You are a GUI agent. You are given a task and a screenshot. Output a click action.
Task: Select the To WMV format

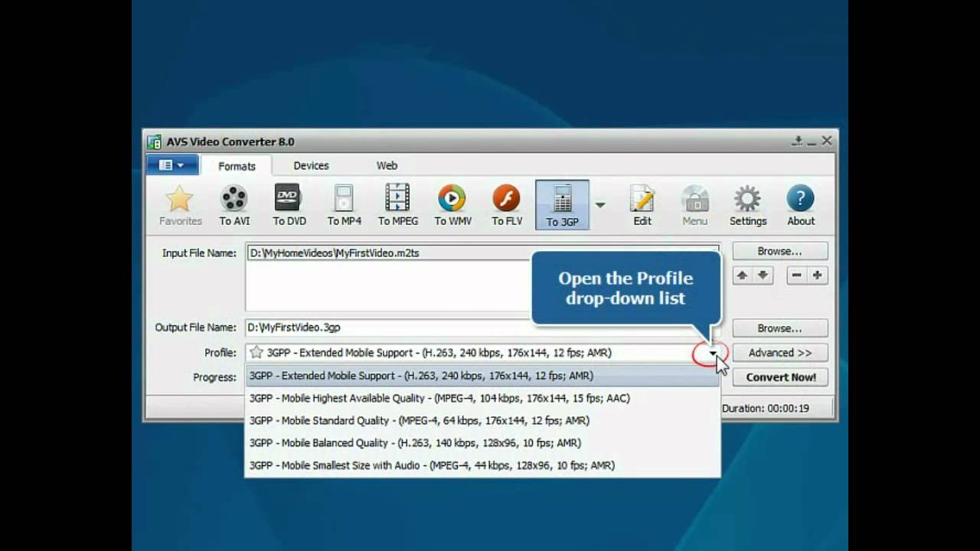(452, 205)
